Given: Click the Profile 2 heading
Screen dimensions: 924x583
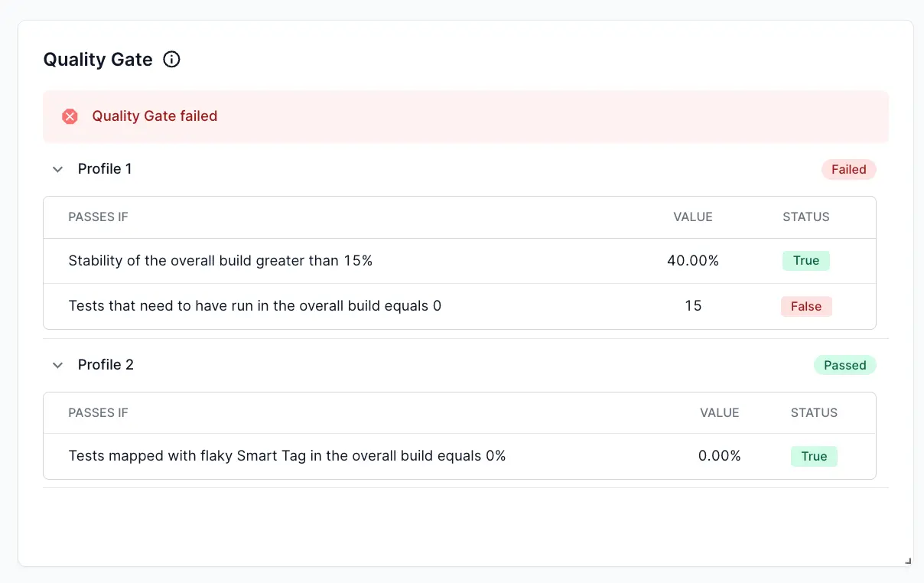Looking at the screenshot, I should tap(106, 365).
